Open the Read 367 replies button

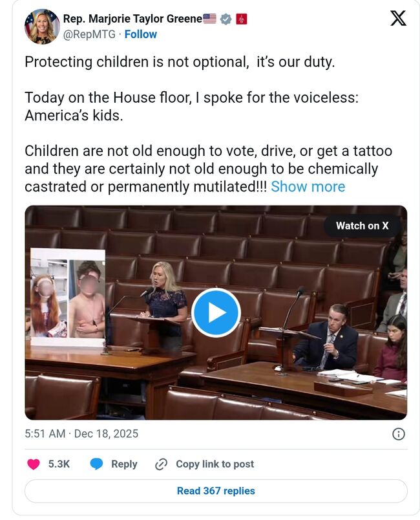[216, 491]
